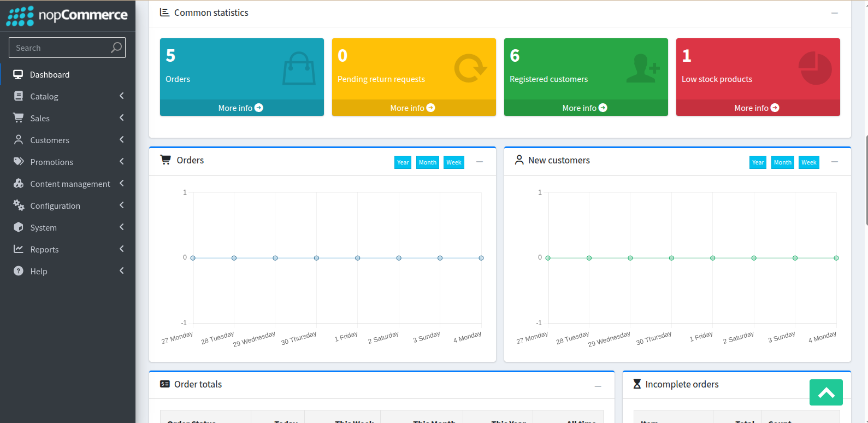Image resolution: width=868 pixels, height=423 pixels.
Task: Expand Sales using its chevron
Action: click(121, 118)
